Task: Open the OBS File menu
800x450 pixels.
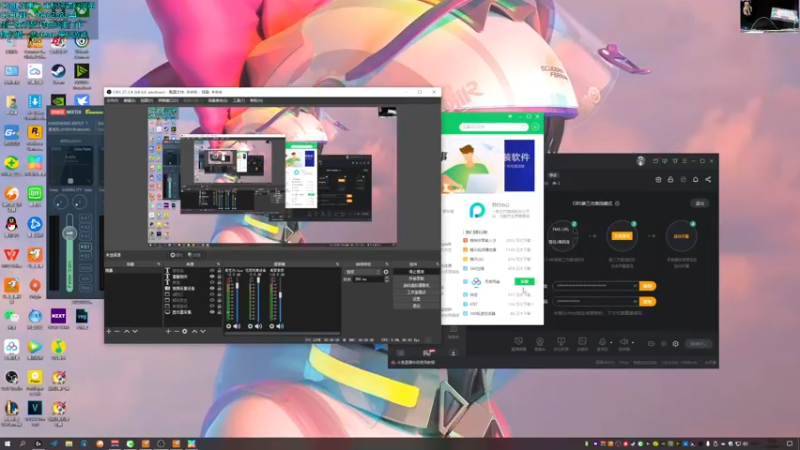Action: pos(112,101)
